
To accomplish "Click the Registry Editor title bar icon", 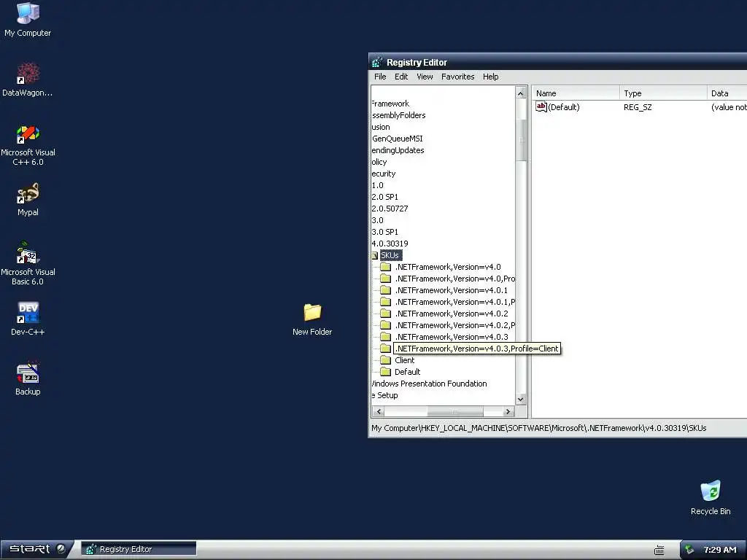I will click(377, 63).
